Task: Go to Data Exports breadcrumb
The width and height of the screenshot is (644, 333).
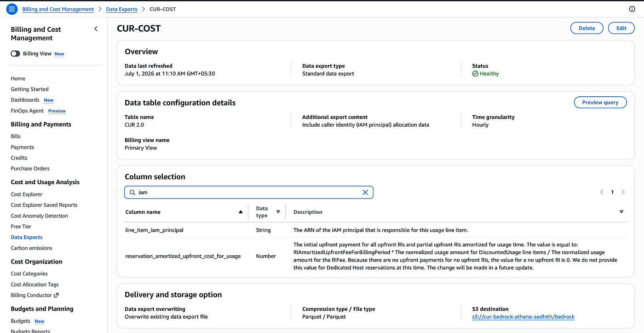Action: (x=121, y=9)
